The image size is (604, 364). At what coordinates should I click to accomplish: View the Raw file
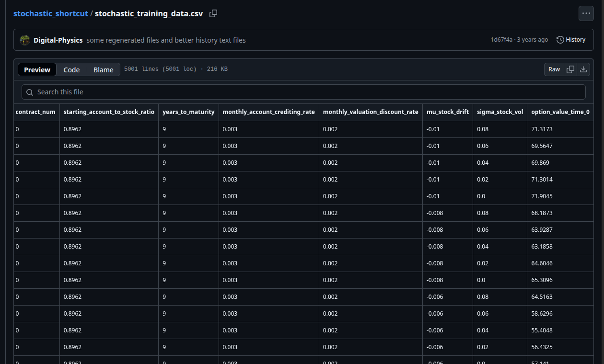click(x=554, y=69)
